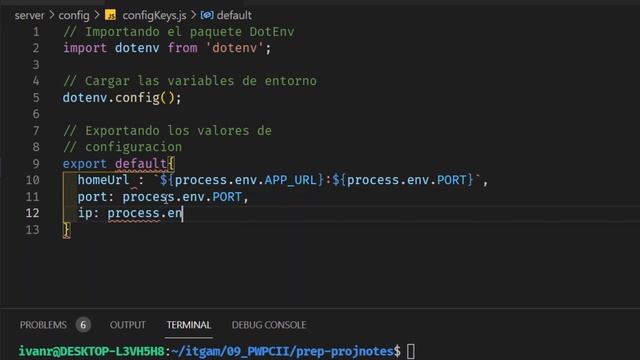Open the server breadcrumb segment
The height and width of the screenshot is (360, 640).
coord(29,16)
